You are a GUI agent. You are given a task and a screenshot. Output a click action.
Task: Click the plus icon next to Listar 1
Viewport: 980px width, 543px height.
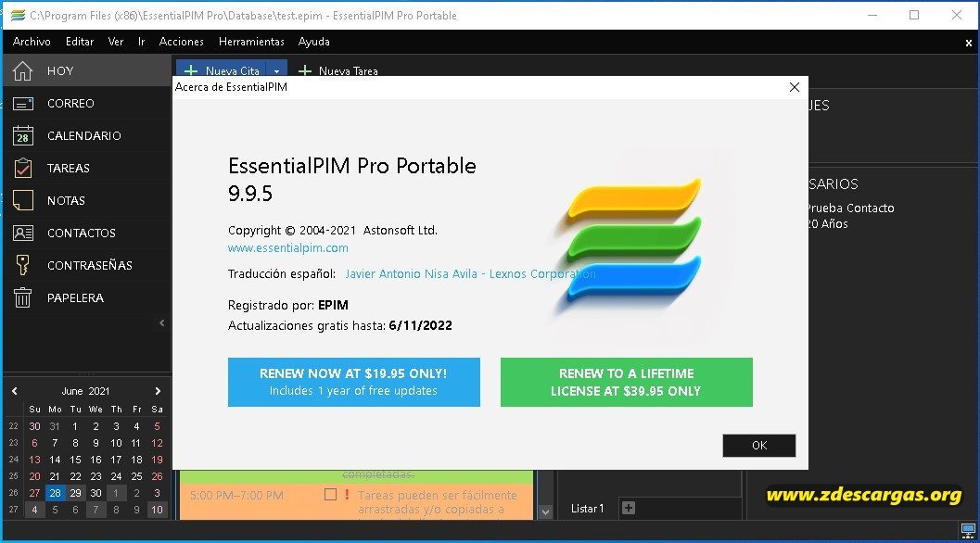628,508
